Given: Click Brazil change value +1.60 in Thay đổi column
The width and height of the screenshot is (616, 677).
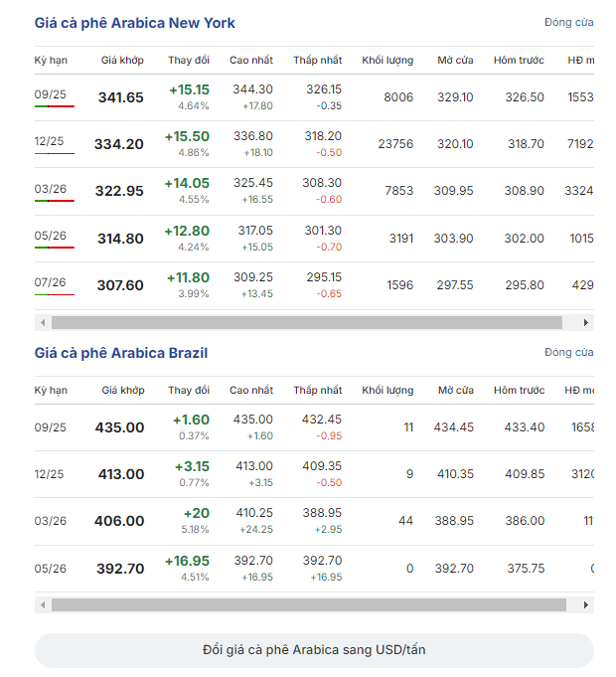Looking at the screenshot, I should tap(191, 421).
